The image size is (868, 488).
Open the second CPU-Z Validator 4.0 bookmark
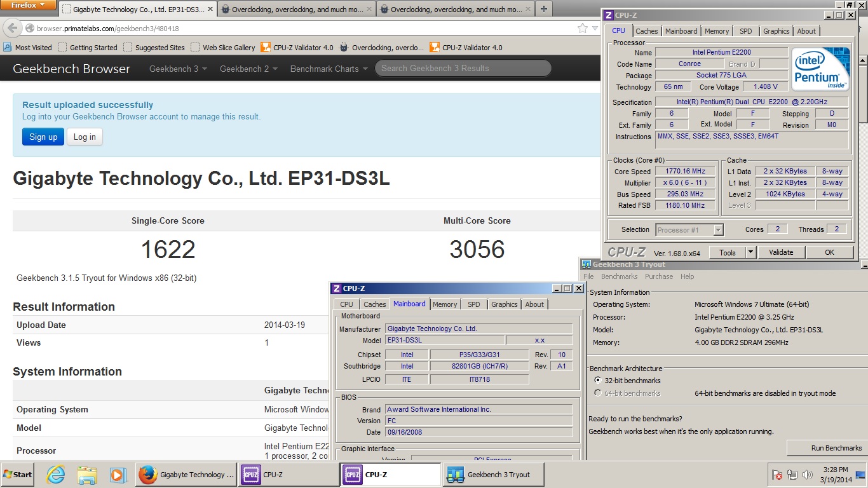click(x=466, y=47)
